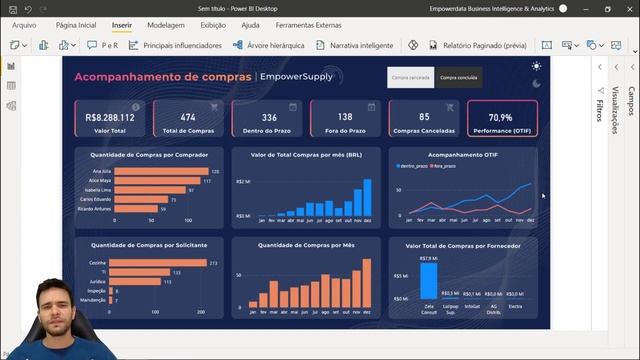
Task: Click the dentro_prazo legend entry
Action: tap(411, 166)
